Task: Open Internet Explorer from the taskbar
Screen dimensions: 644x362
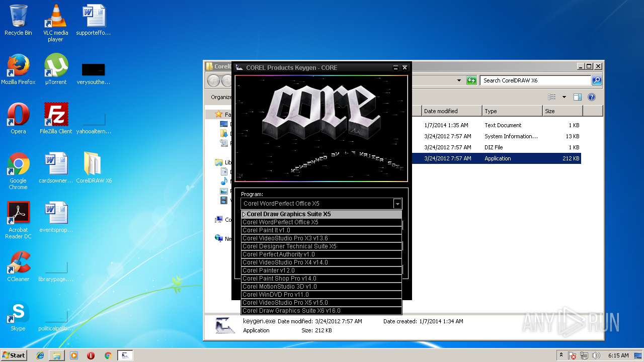Action: coord(40,355)
